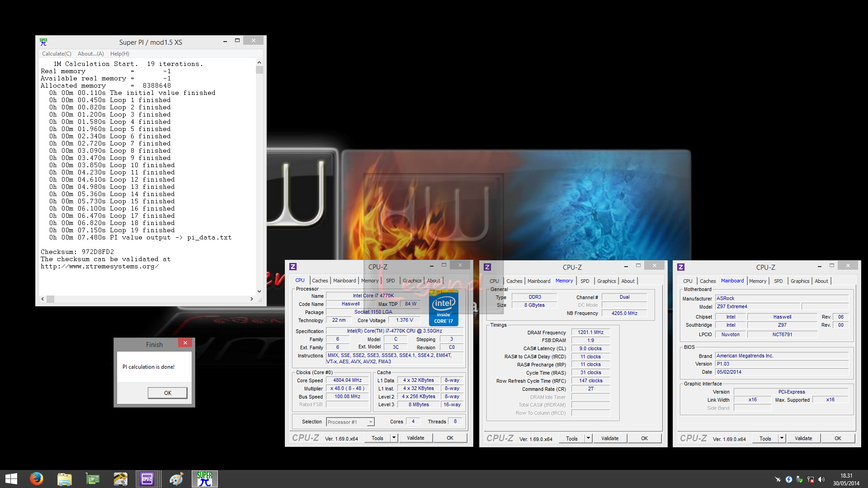Expand Tools arrow in Memory CPU-Z window

tap(588, 438)
